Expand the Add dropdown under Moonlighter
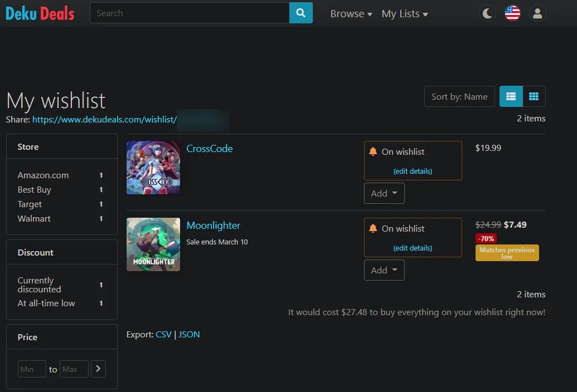 click(x=384, y=270)
